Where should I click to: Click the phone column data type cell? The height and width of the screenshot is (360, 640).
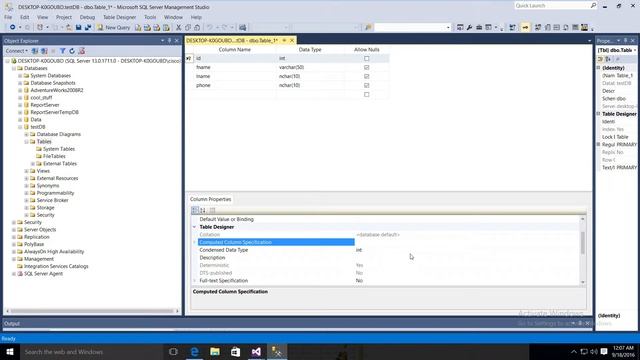click(310, 85)
